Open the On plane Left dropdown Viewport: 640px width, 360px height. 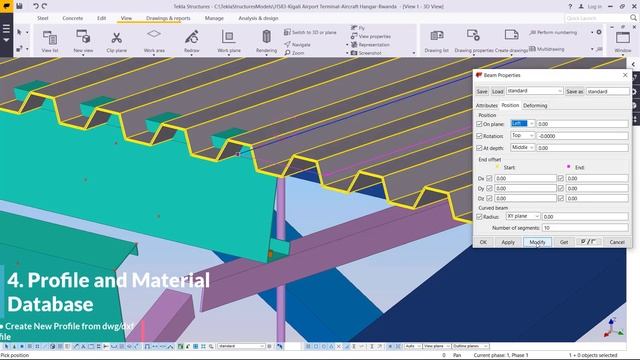522,123
